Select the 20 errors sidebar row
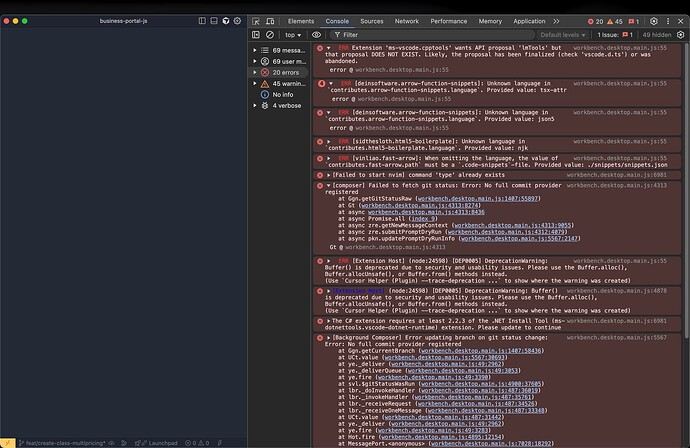The height and width of the screenshot is (448, 690). click(279, 72)
